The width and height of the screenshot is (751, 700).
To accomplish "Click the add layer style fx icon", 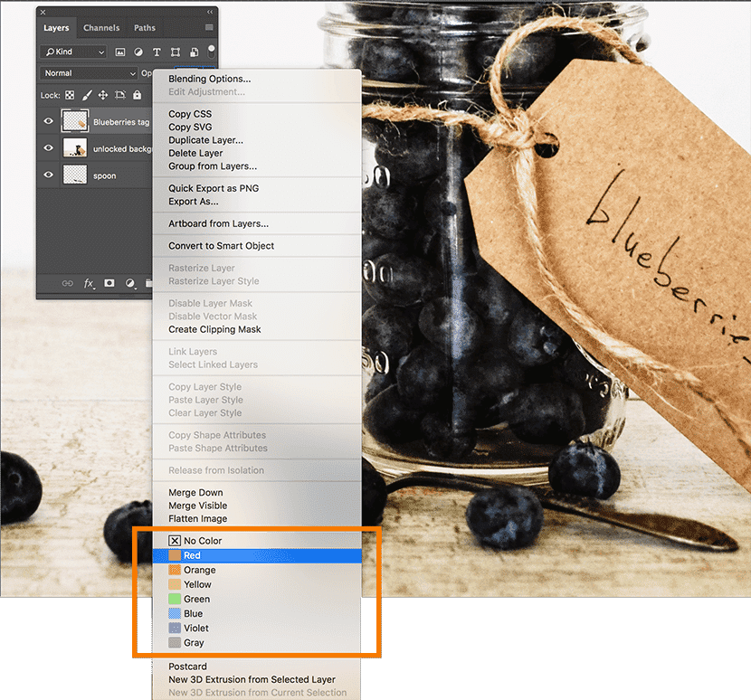I will pos(89,283).
